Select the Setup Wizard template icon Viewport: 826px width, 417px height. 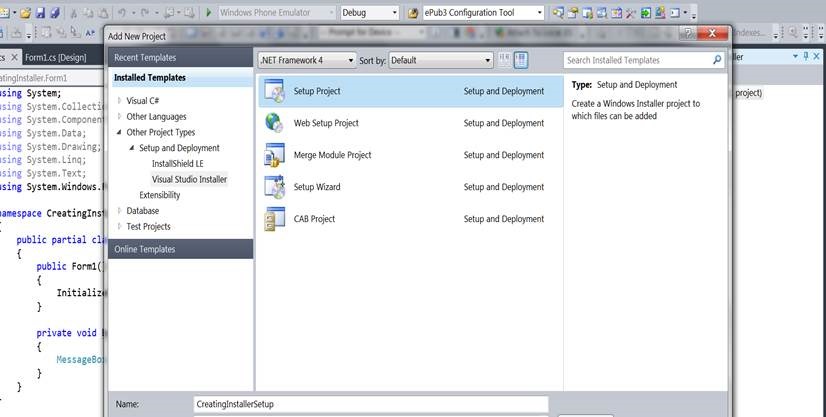coord(274,187)
